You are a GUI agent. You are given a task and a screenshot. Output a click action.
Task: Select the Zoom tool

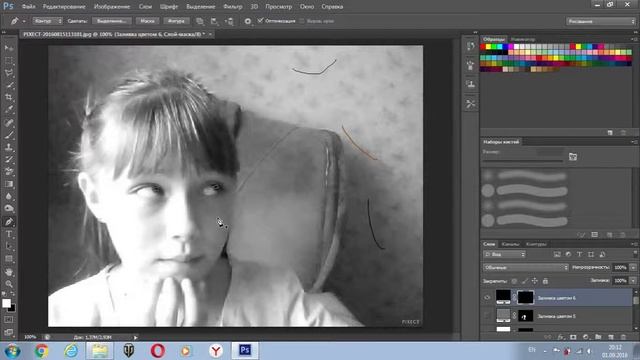click(x=9, y=284)
